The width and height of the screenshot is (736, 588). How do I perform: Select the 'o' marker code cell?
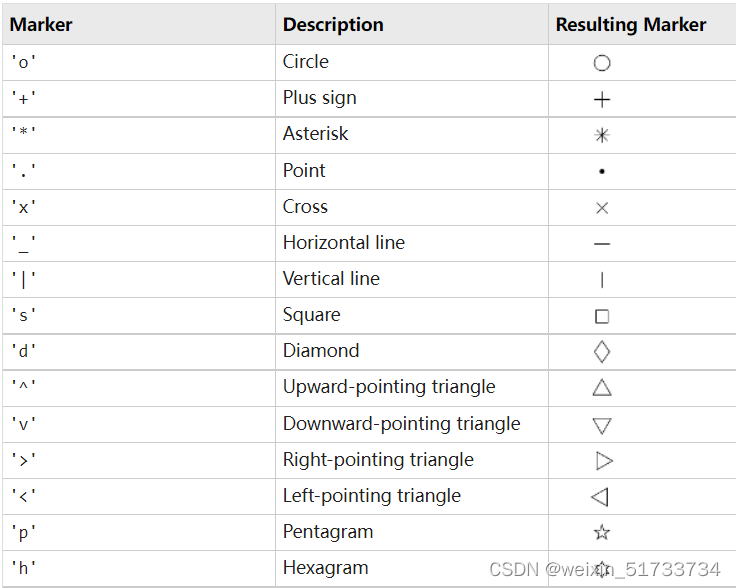(x=139, y=62)
